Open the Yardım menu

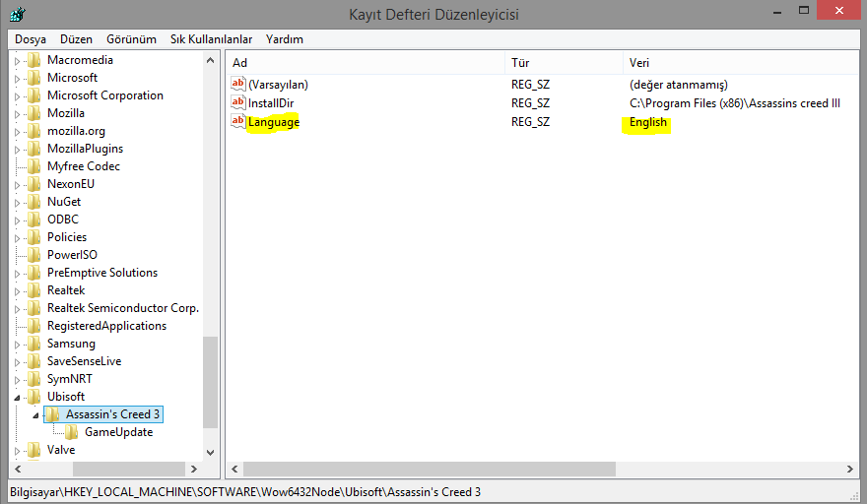(x=285, y=39)
